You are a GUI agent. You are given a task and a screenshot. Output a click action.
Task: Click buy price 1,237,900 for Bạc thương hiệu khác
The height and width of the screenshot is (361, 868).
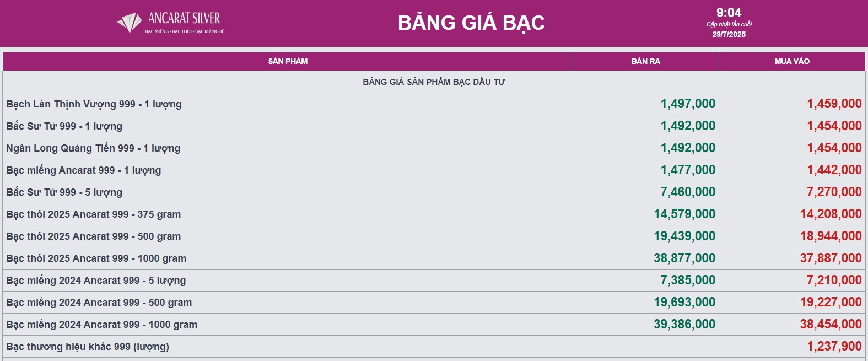(x=834, y=346)
